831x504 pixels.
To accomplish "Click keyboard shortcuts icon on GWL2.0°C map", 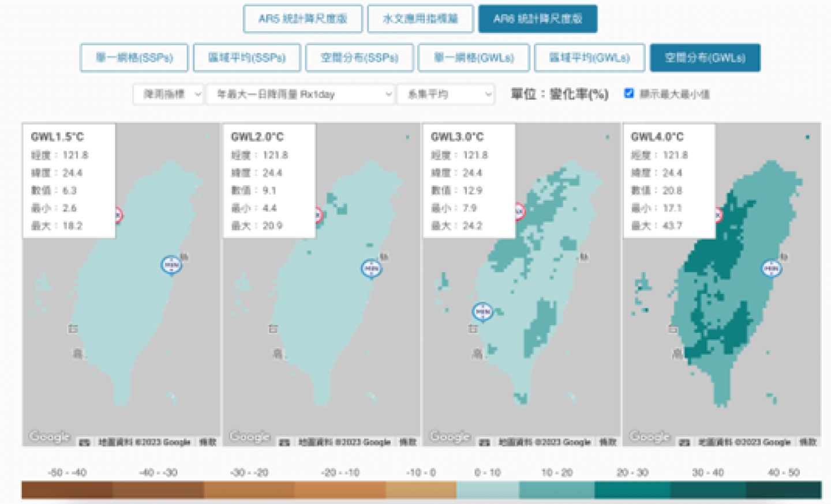I will 284,442.
